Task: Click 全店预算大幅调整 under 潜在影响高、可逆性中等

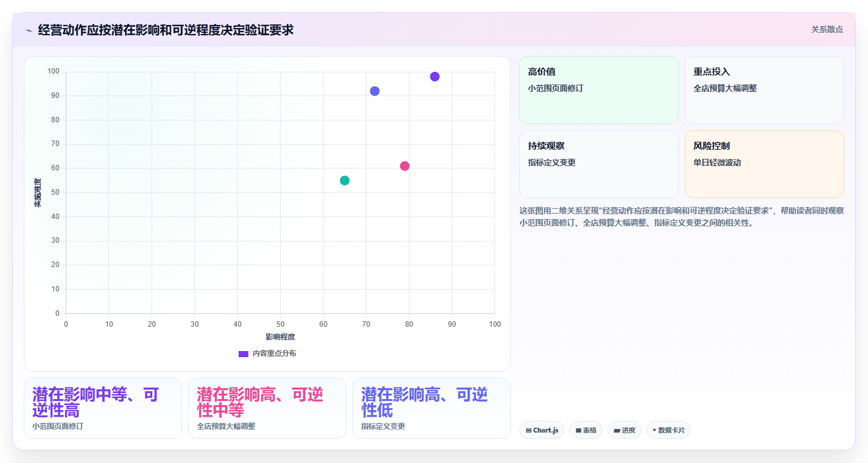Action: pos(226,426)
